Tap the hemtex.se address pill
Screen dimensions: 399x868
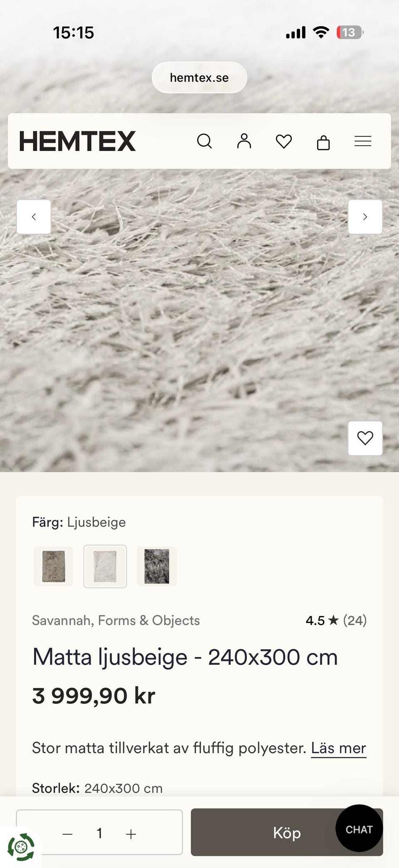199,77
